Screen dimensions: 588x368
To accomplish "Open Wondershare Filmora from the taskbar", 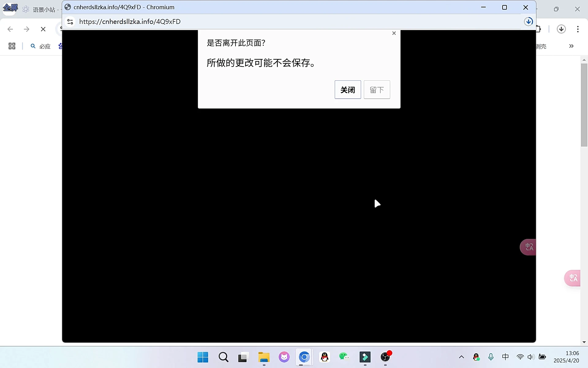I will 365,357.
